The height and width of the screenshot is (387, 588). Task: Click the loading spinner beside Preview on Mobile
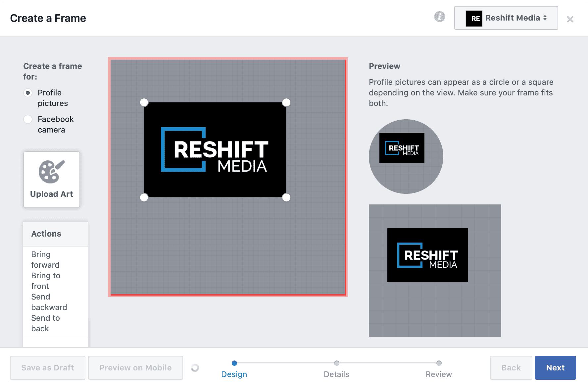(195, 367)
